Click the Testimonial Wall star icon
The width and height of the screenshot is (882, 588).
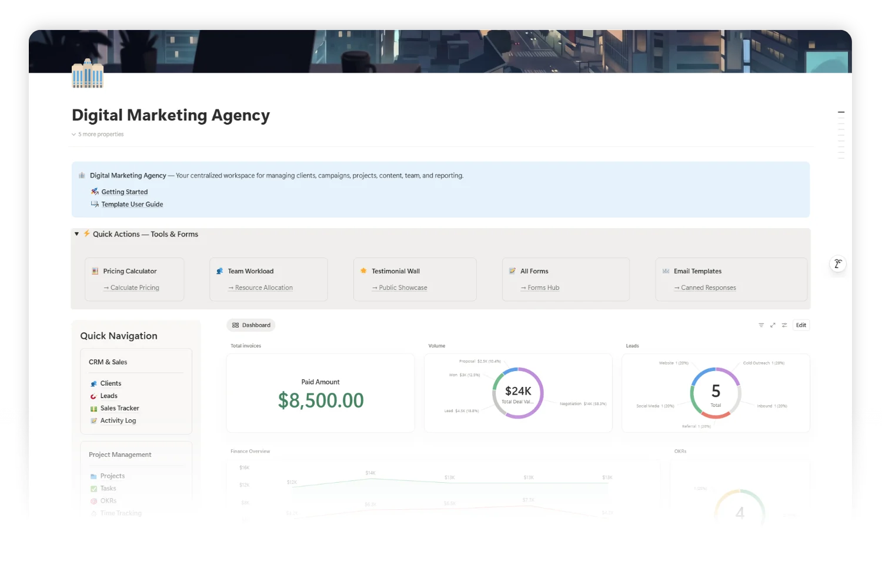tap(363, 270)
